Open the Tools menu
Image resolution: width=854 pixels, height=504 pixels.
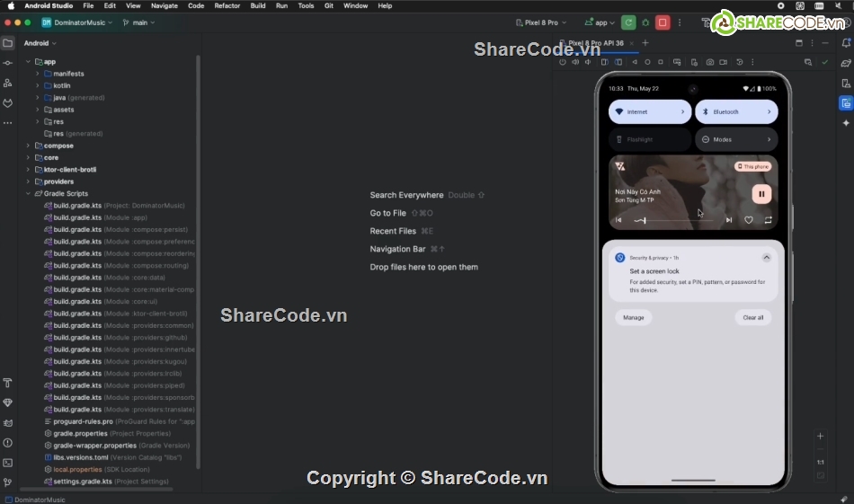[306, 5]
